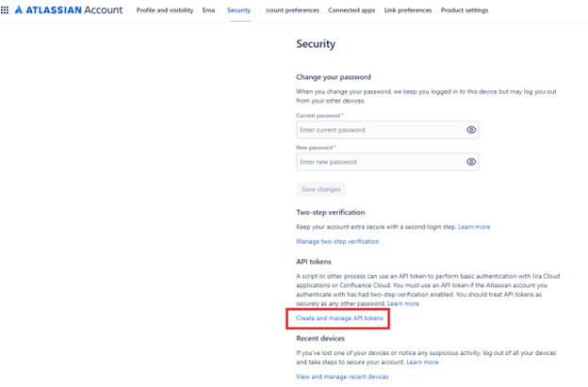Click Learn more about API tokens
Screen dimensions: 588x387
click(403, 303)
